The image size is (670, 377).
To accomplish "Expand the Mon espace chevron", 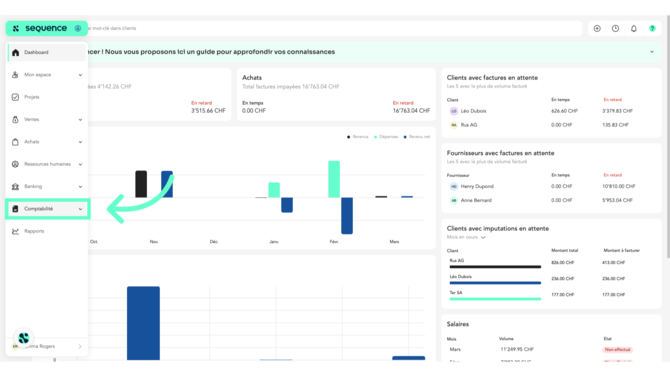I will point(80,75).
